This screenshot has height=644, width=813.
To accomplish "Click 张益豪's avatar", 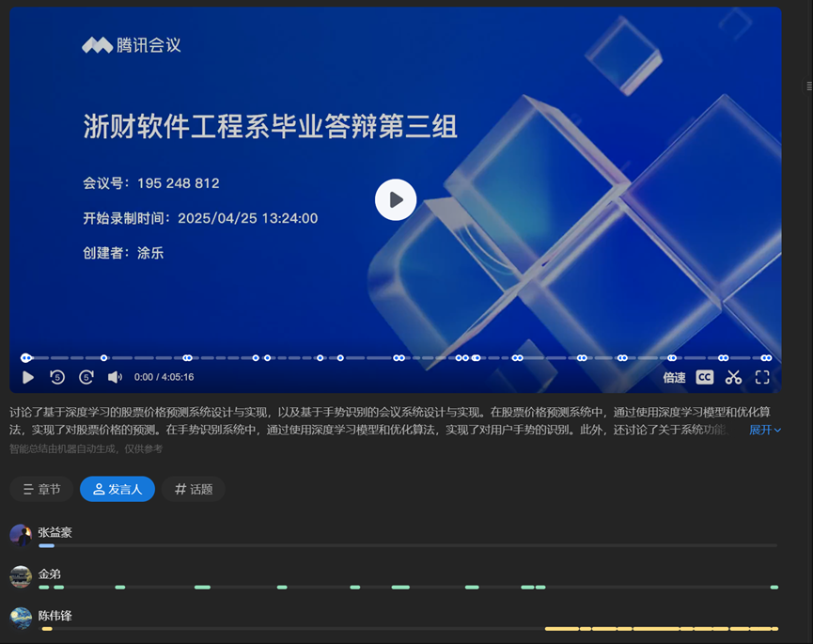I will click(21, 535).
